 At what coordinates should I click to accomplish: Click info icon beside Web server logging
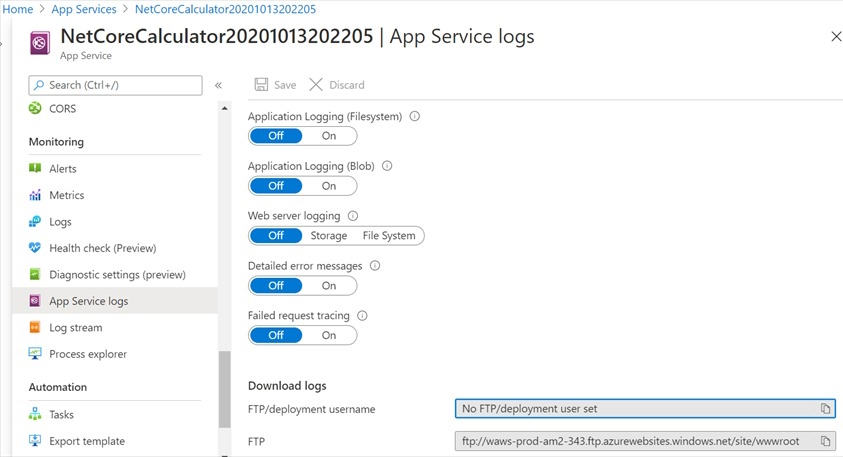point(353,216)
